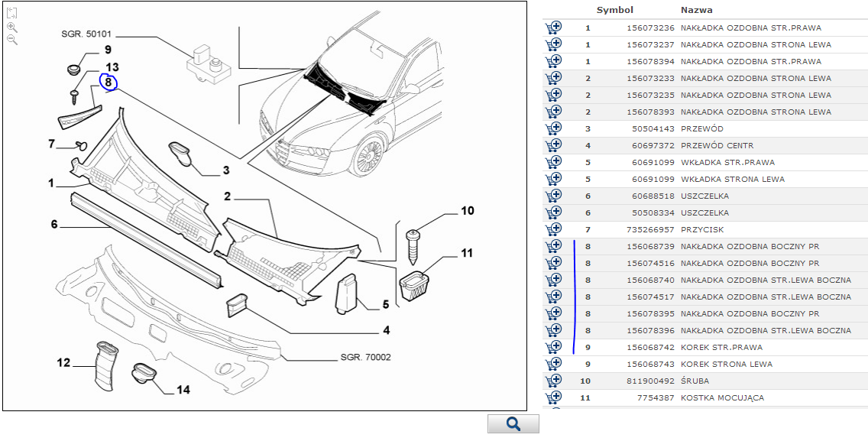Add part 156078396 to cart

click(x=553, y=331)
